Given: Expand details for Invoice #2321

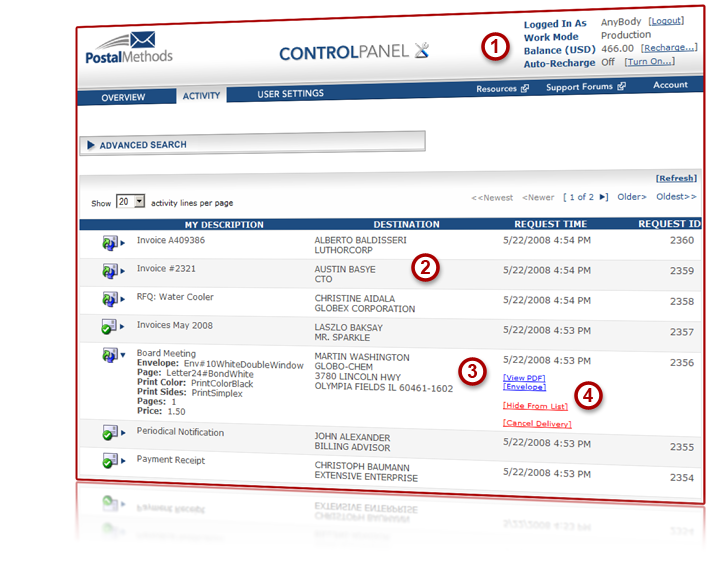Looking at the screenshot, I should [x=123, y=271].
